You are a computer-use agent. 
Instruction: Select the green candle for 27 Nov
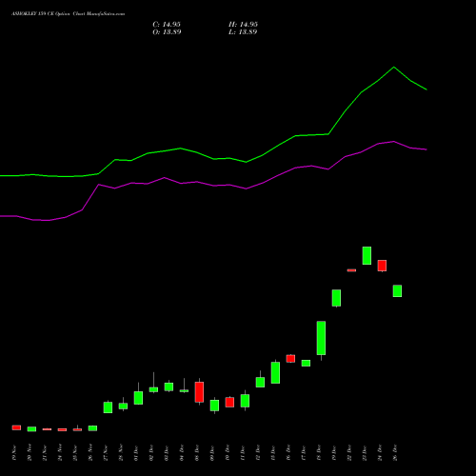point(108,407)
